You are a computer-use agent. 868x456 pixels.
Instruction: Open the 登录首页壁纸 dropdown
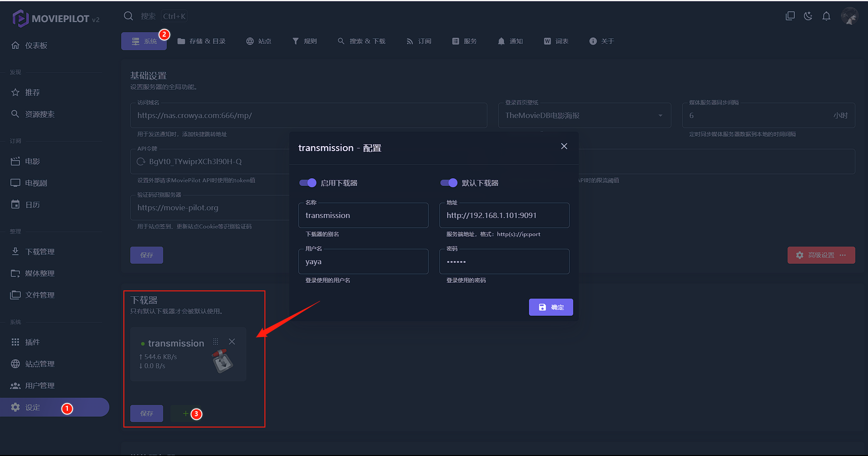pyautogui.click(x=585, y=115)
